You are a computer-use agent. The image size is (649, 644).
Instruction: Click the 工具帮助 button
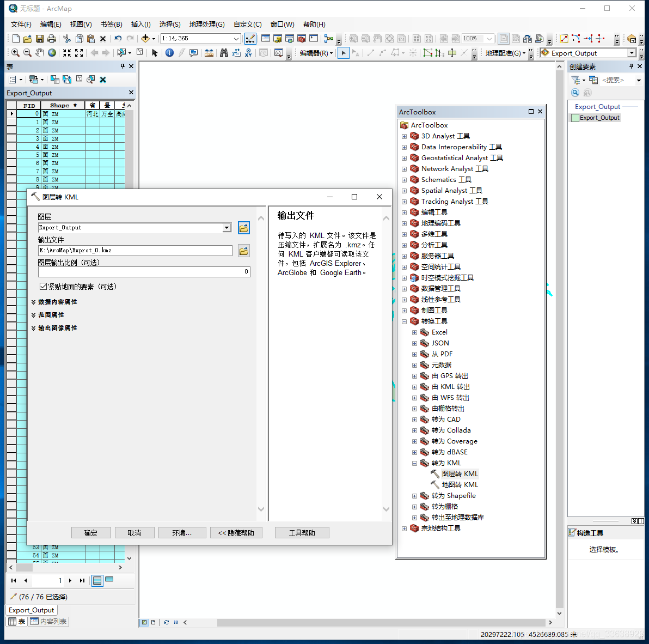pos(302,533)
